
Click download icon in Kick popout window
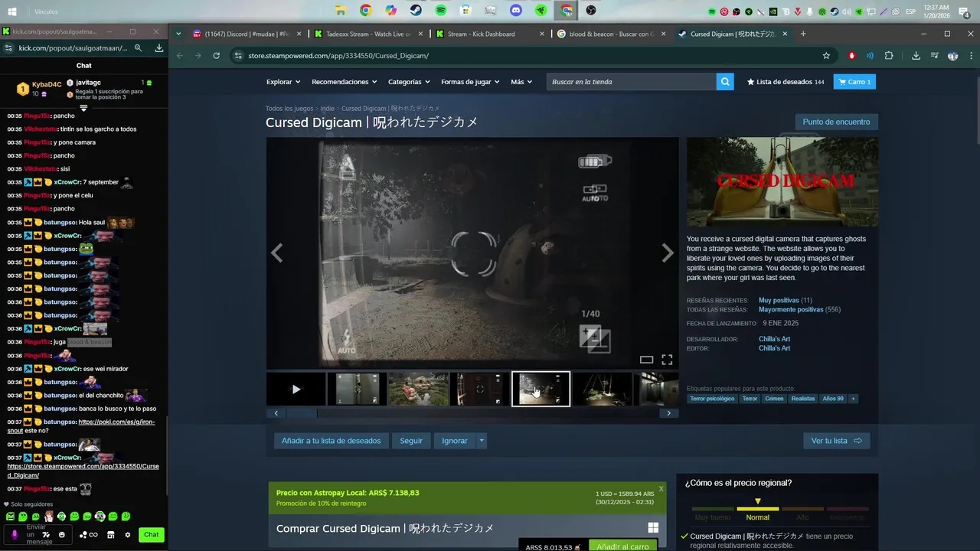click(x=158, y=47)
